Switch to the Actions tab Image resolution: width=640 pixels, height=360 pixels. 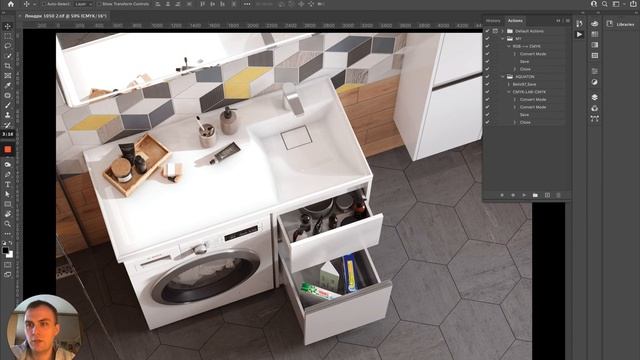[515, 20]
